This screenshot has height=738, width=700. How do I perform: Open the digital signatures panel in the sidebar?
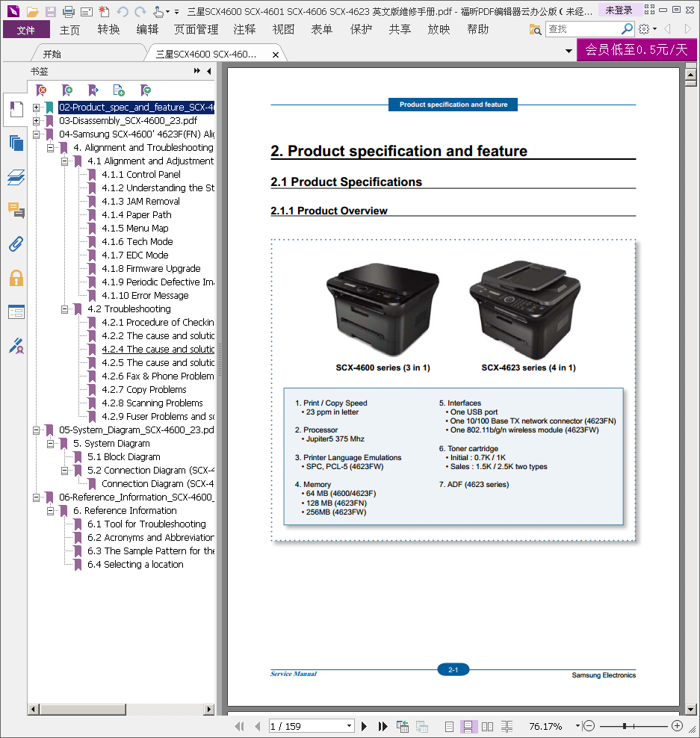coord(16,346)
